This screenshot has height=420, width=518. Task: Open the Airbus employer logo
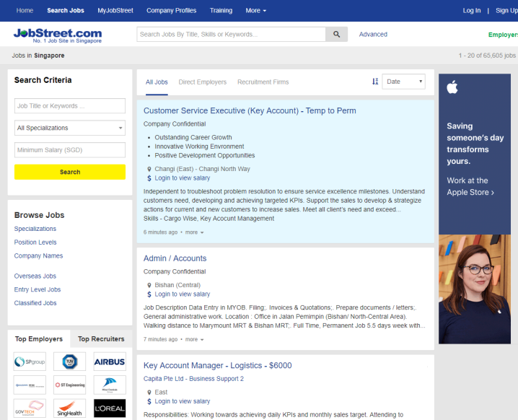tap(110, 362)
